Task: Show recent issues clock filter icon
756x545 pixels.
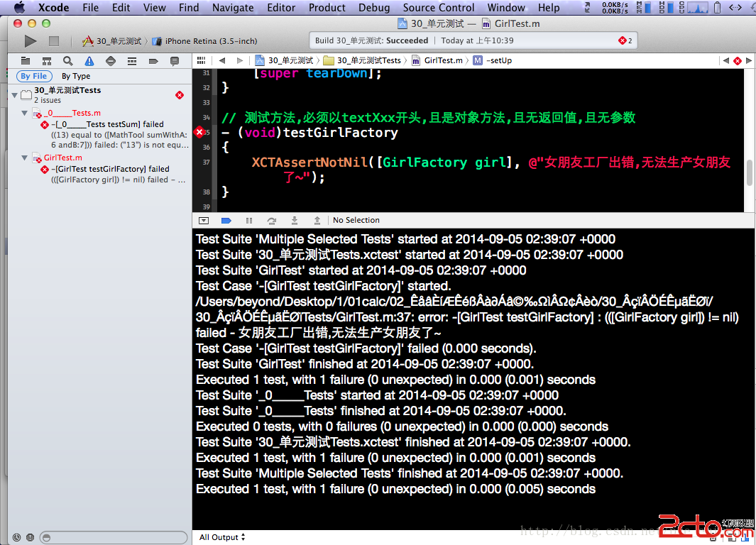Action: pyautogui.click(x=17, y=537)
